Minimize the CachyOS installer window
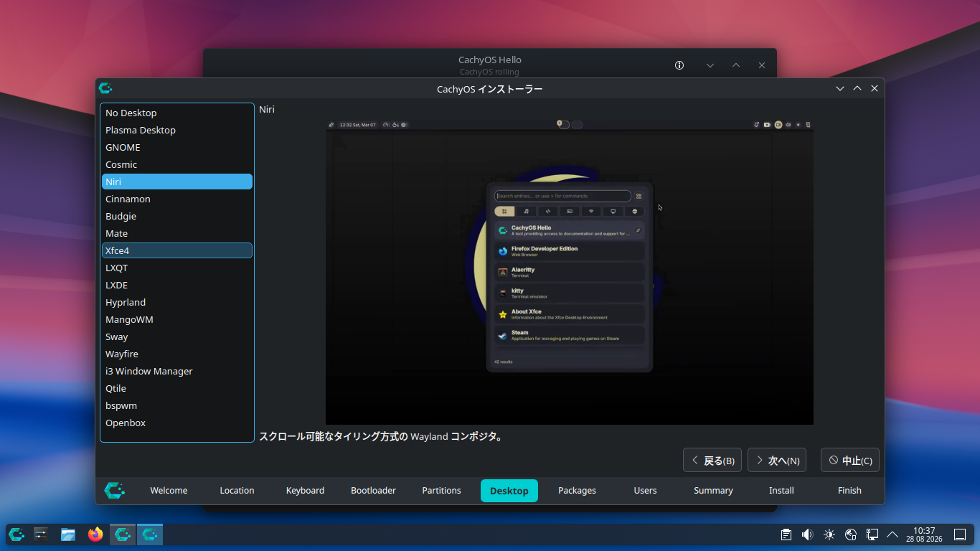 click(840, 88)
